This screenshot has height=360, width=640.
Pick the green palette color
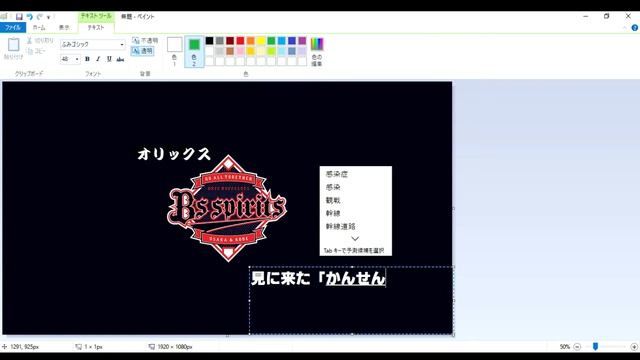[x=271, y=40]
